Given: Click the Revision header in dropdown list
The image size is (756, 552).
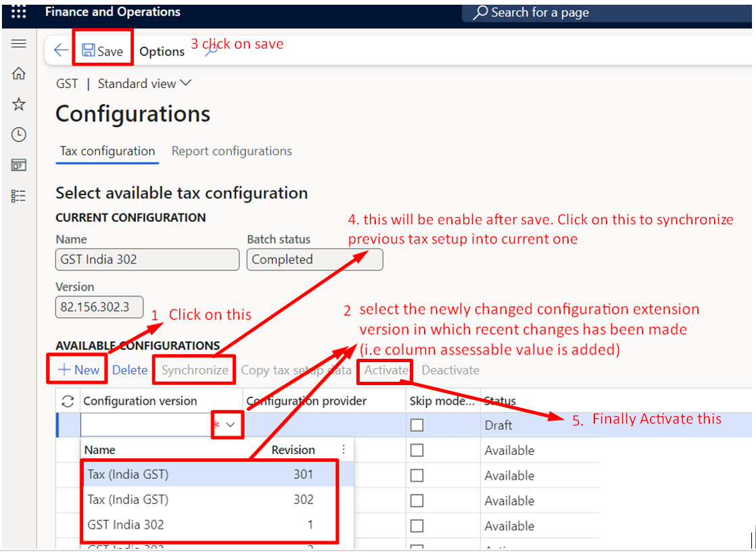Looking at the screenshot, I should pos(293,450).
